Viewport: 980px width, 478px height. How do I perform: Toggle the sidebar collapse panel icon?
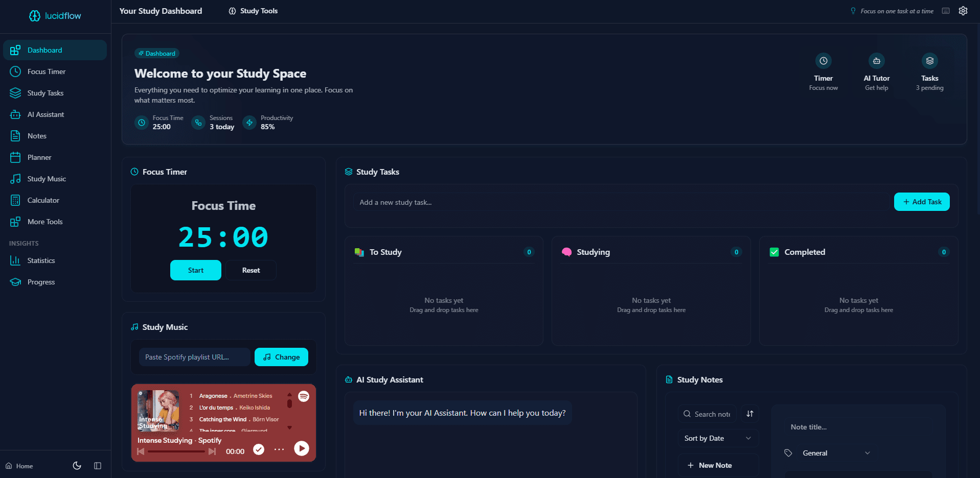tap(98, 466)
